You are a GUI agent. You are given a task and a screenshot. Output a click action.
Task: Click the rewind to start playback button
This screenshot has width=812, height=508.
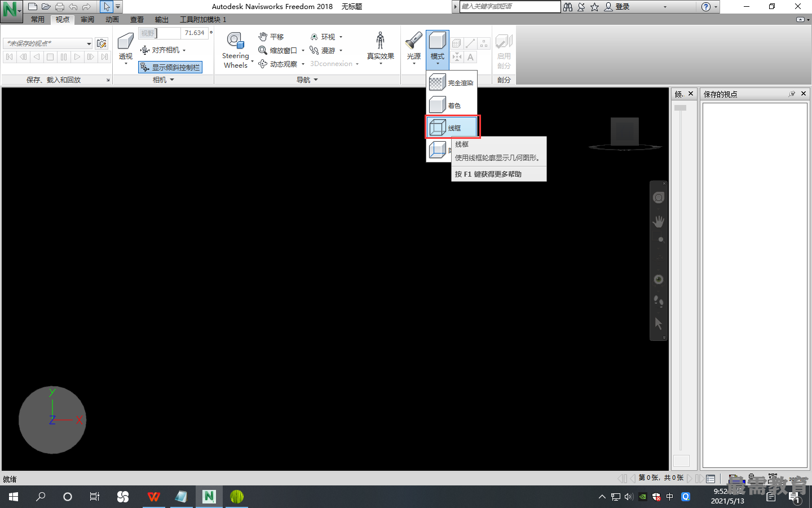(x=10, y=57)
